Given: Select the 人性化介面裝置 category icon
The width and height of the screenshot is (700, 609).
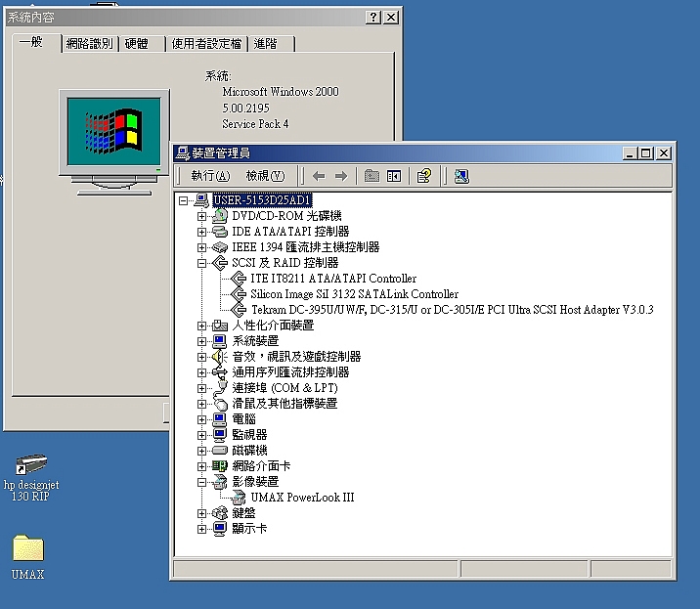Looking at the screenshot, I should point(219,326).
